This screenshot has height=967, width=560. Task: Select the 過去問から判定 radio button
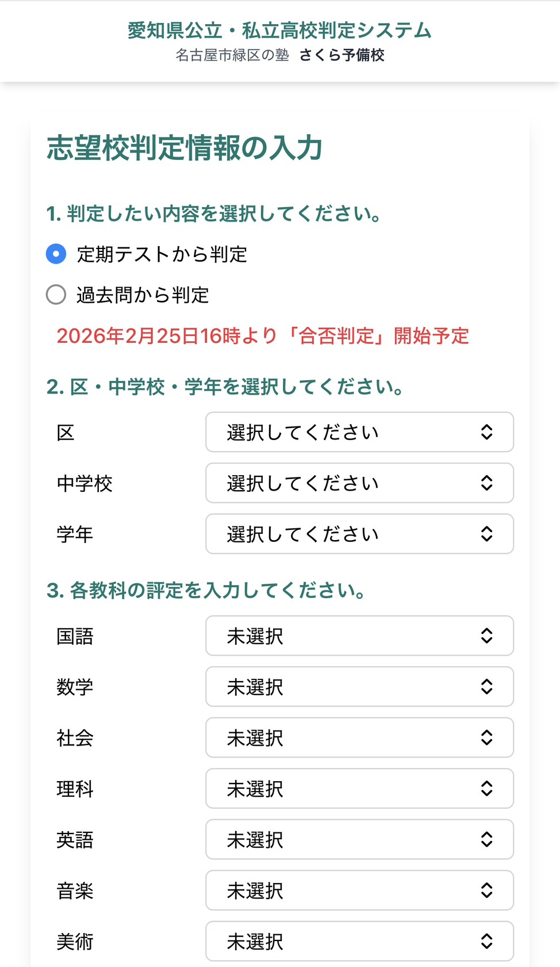[x=56, y=295]
